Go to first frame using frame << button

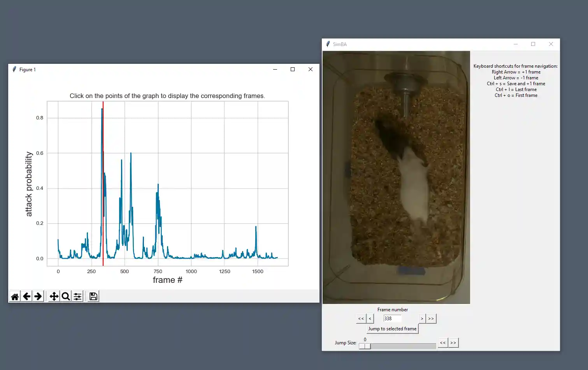point(361,319)
